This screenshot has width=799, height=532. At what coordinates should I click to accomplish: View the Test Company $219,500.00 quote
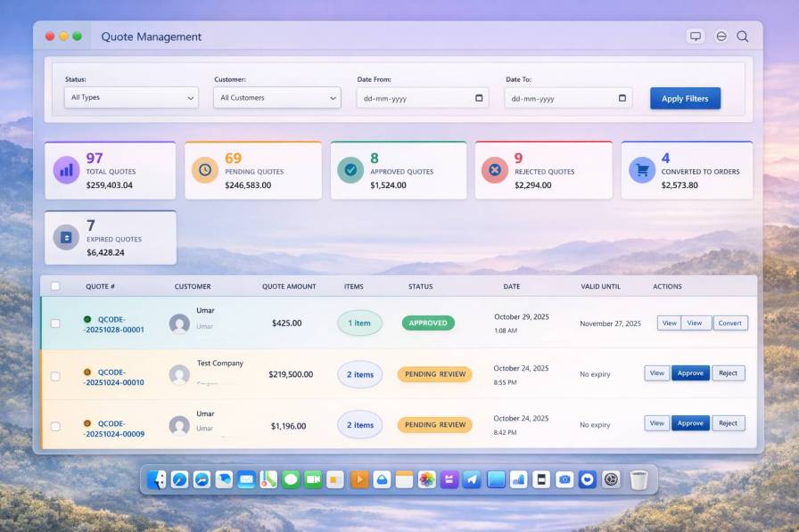click(x=657, y=373)
